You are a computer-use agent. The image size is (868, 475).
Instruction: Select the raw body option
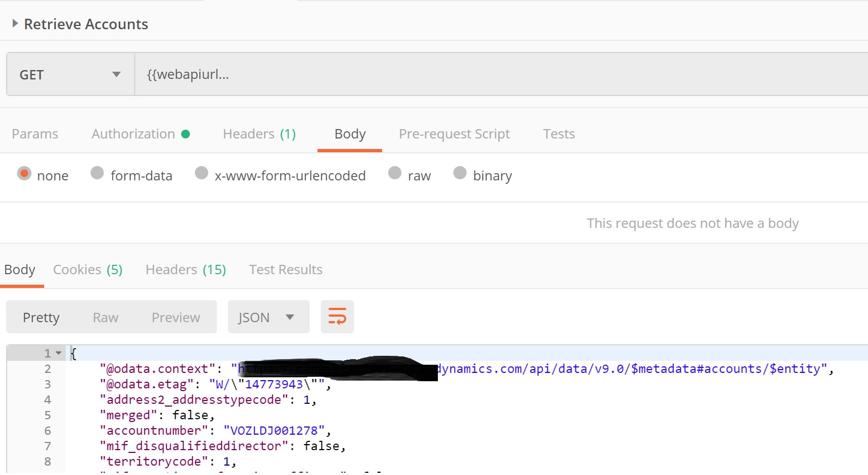(395, 174)
